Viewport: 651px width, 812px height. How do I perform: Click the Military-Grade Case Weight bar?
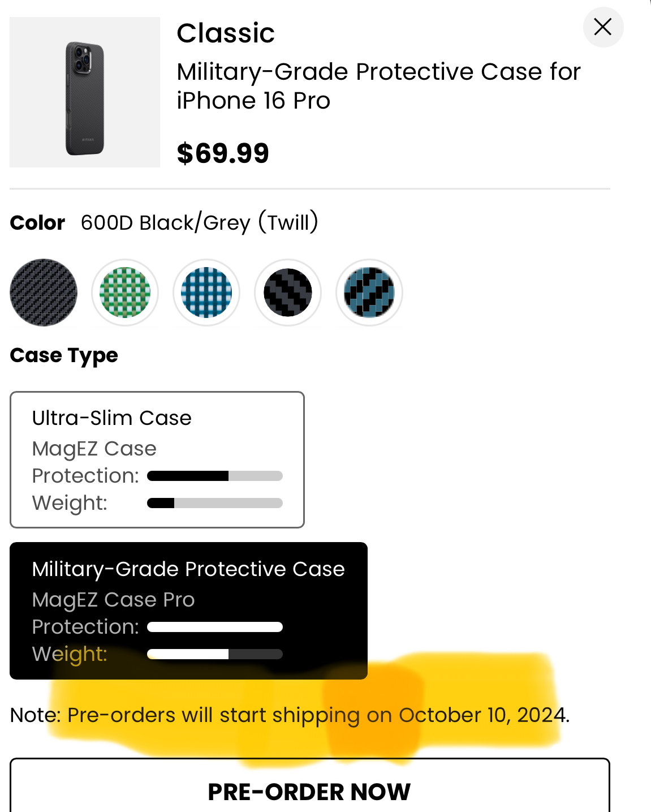(x=214, y=654)
